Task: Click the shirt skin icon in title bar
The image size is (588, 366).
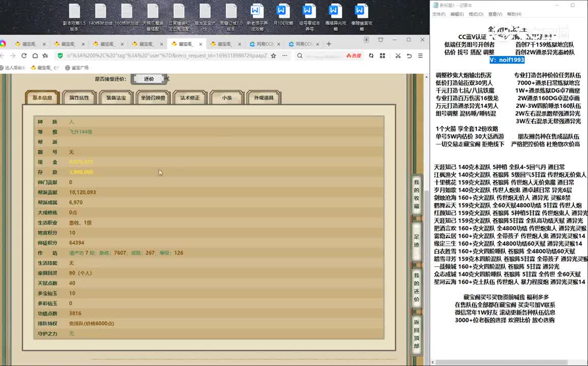Action: tap(380, 40)
